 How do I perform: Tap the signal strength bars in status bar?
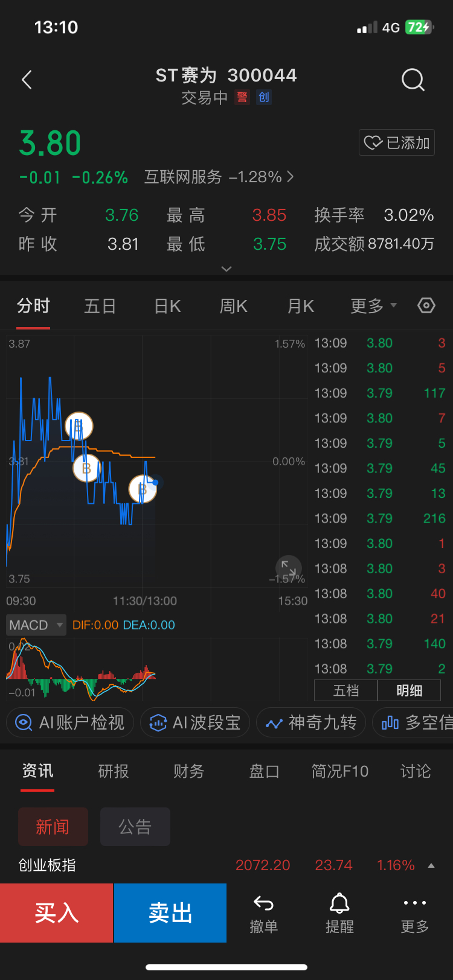pos(367,27)
